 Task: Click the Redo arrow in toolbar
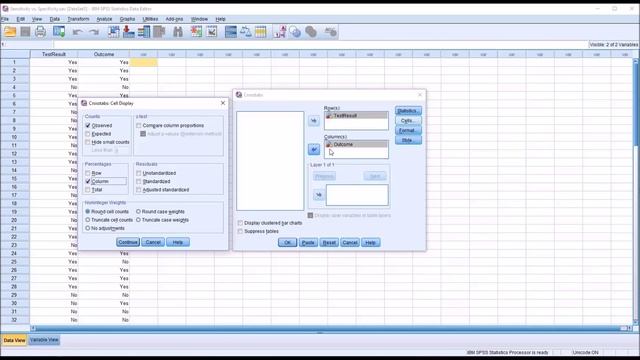[x=93, y=32]
